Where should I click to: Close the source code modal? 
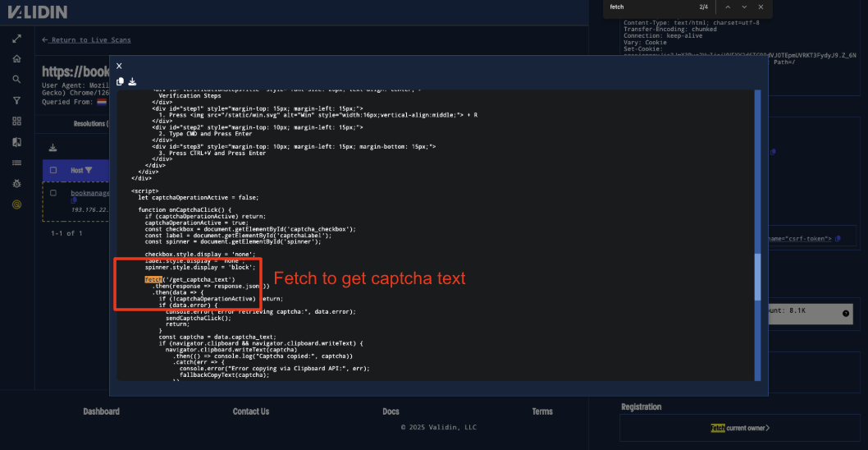tap(119, 66)
